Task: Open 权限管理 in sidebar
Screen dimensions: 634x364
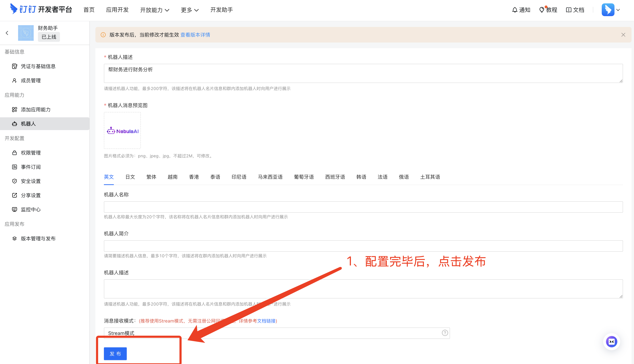Action: click(30, 153)
